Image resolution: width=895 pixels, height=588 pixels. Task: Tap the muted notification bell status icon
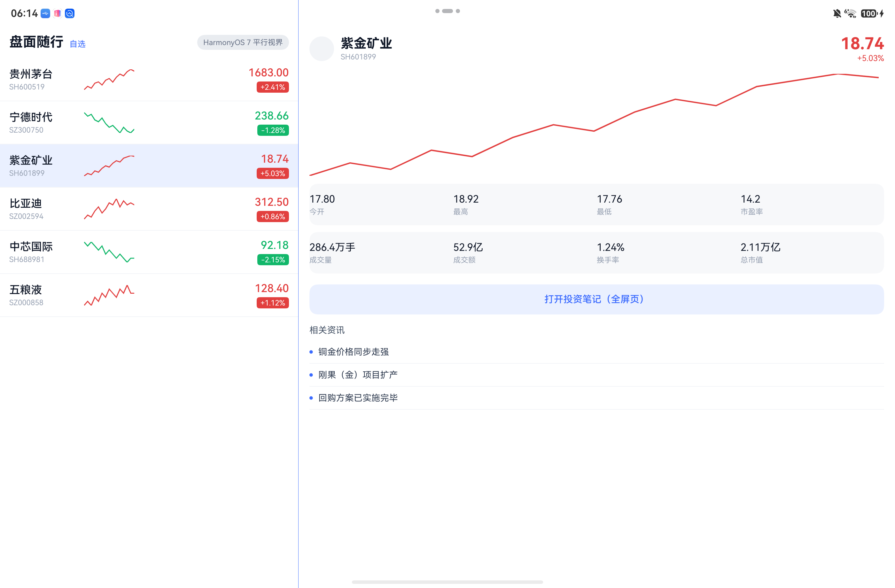837,13
